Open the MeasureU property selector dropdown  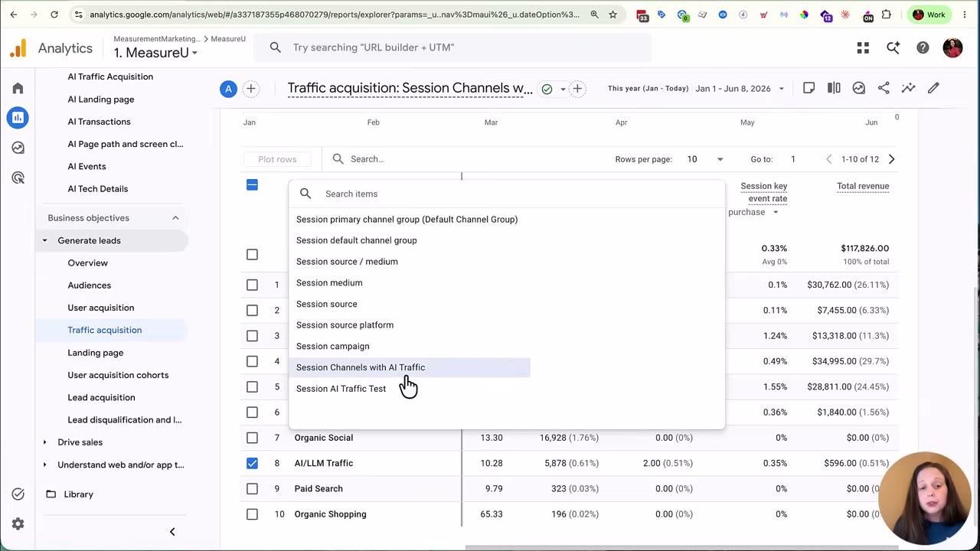[x=155, y=53]
